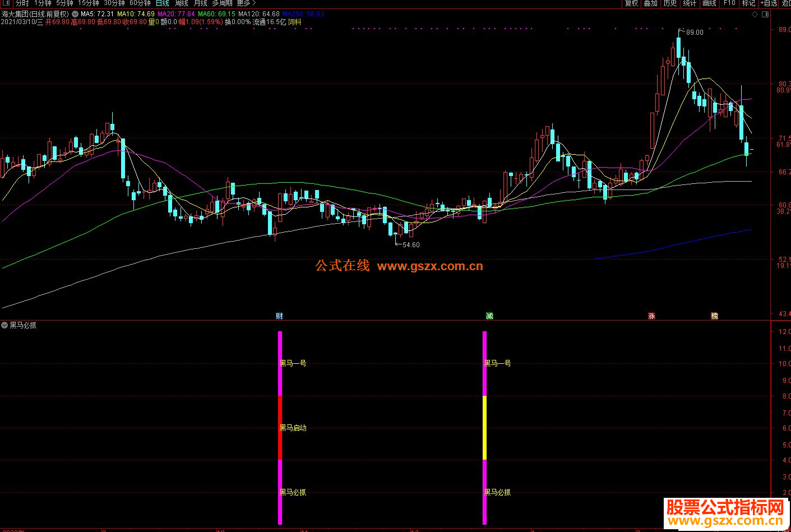Click the 涨 event marker icon
This screenshot has height=532, width=791.
[651, 316]
